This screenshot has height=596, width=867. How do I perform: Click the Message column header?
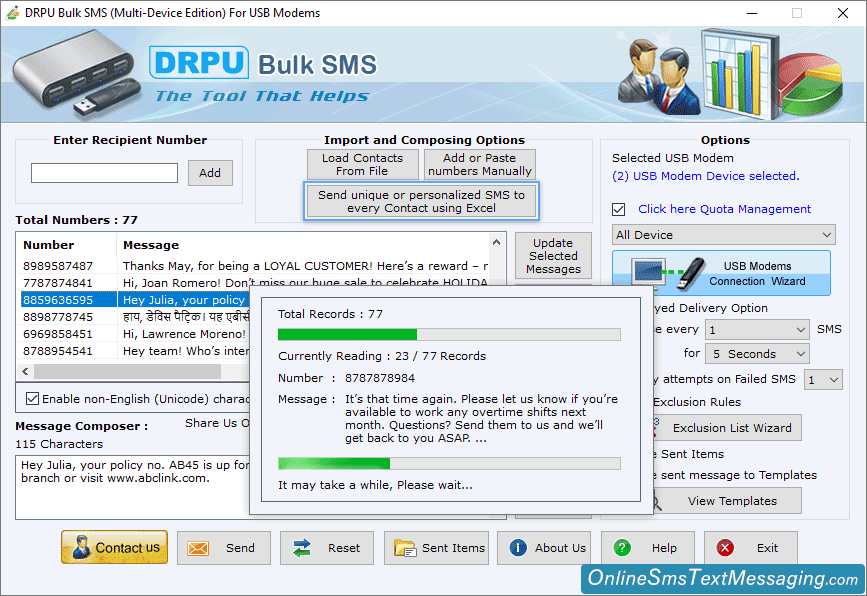point(151,245)
